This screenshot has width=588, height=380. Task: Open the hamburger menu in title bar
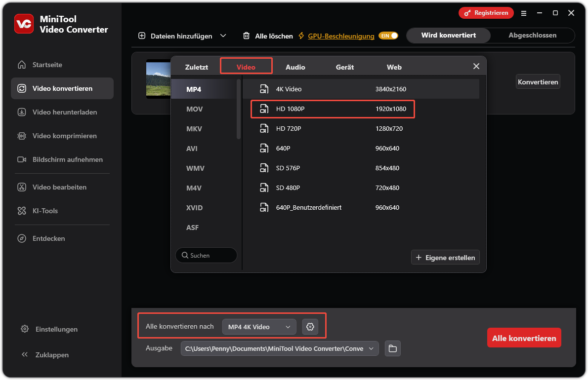click(x=523, y=13)
